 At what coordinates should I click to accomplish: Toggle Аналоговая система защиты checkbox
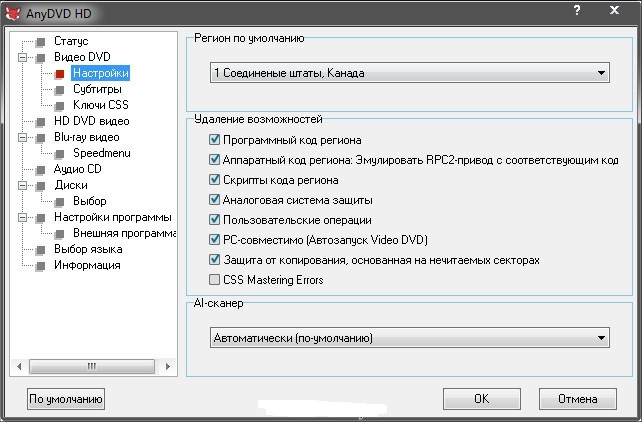(214, 200)
